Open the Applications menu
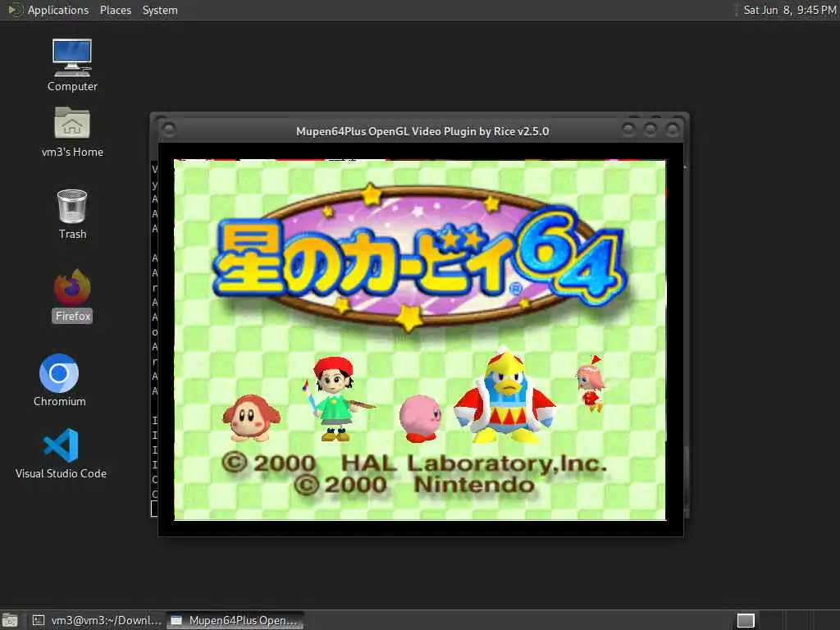This screenshot has width=840, height=630. tap(58, 10)
